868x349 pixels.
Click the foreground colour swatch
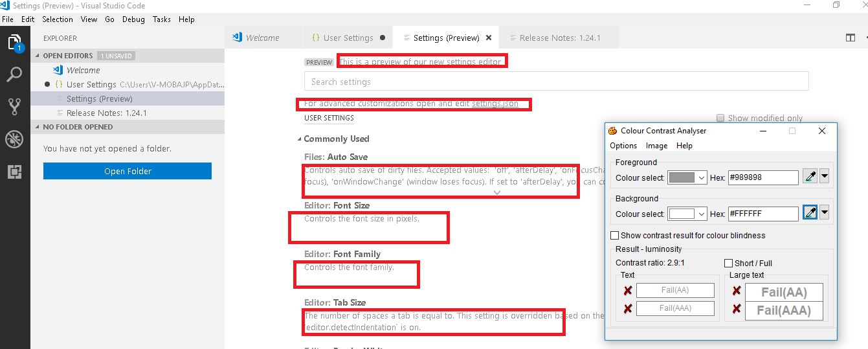(681, 177)
